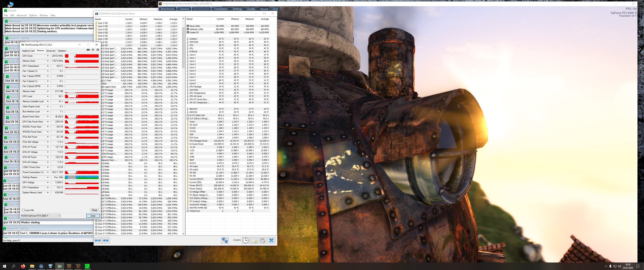
Task: Click HWiNFO left panel scrollbar down arrow
Action: point(183,234)
